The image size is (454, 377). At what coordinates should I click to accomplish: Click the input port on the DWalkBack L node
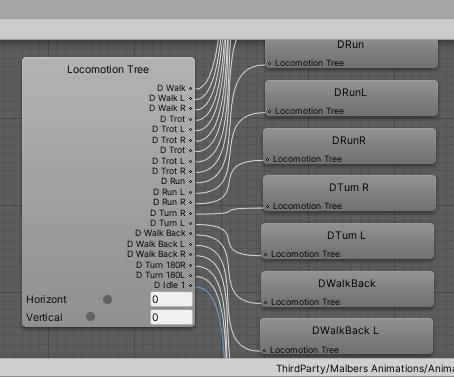[x=264, y=350]
